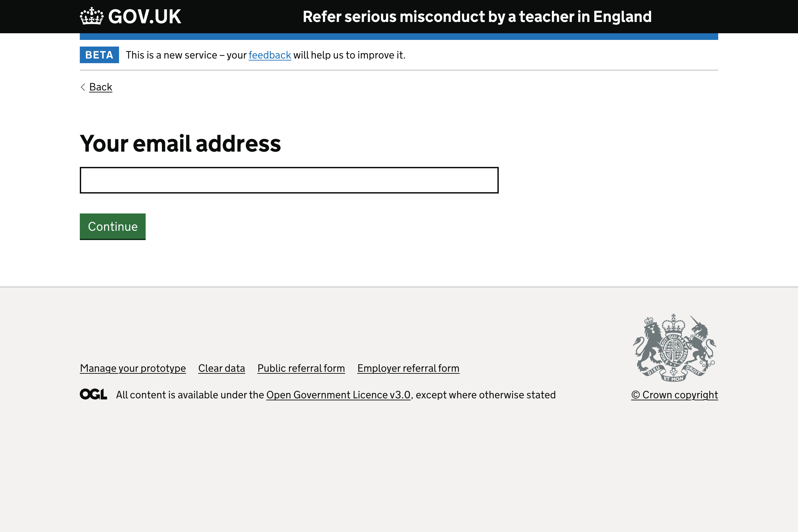The image size is (798, 532).
Task: Select Clear data in the footer
Action: click(221, 368)
